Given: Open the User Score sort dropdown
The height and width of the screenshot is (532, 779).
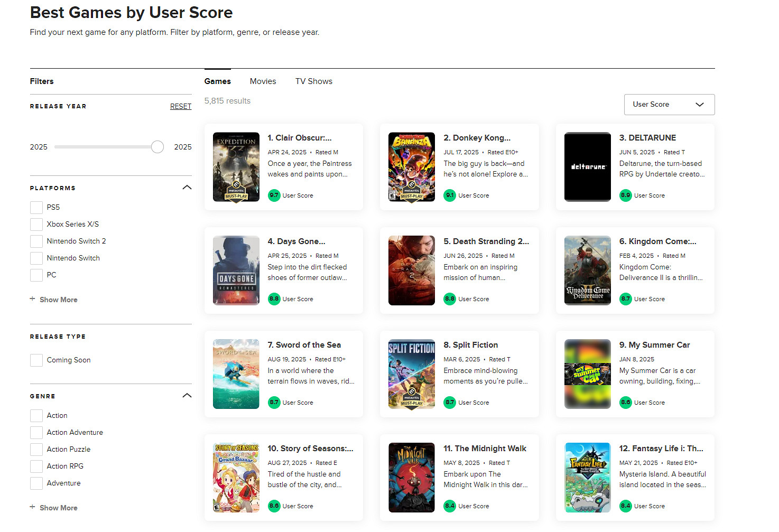Looking at the screenshot, I should point(669,104).
